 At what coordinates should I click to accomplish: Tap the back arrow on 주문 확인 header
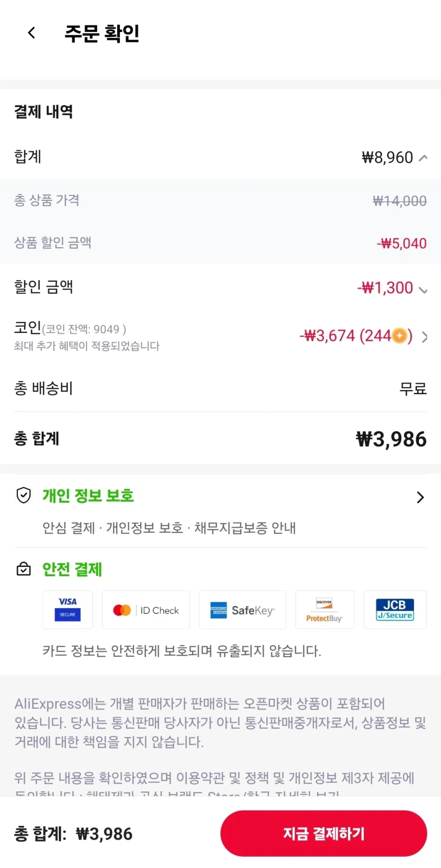click(x=31, y=32)
